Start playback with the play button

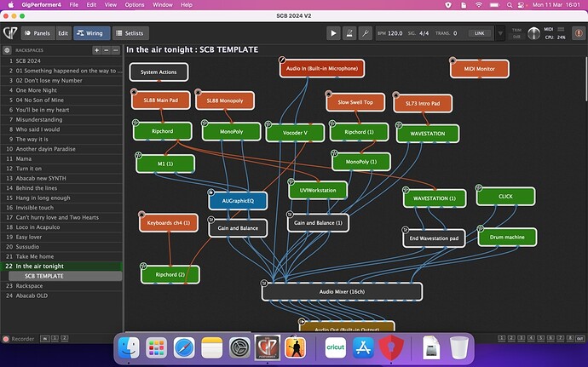pos(333,33)
